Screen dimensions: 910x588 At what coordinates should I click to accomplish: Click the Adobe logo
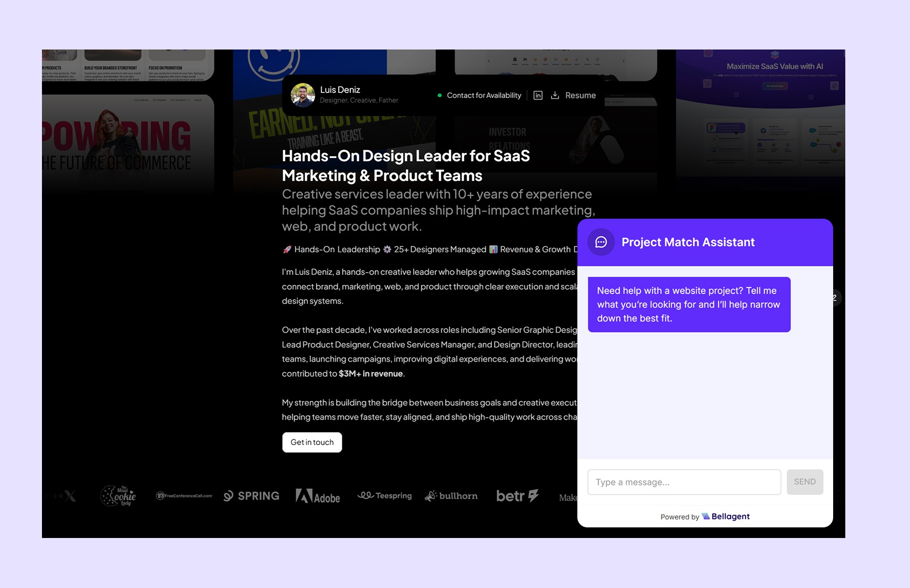pyautogui.click(x=317, y=496)
